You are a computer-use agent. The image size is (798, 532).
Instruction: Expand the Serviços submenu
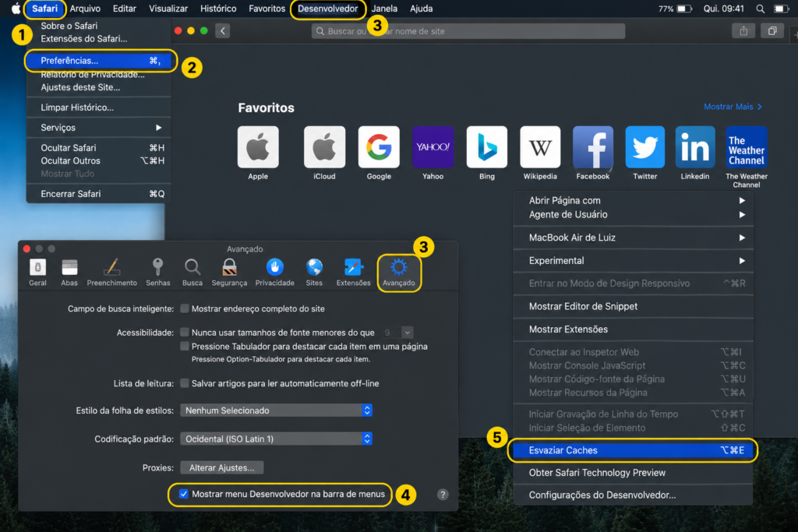click(x=99, y=128)
